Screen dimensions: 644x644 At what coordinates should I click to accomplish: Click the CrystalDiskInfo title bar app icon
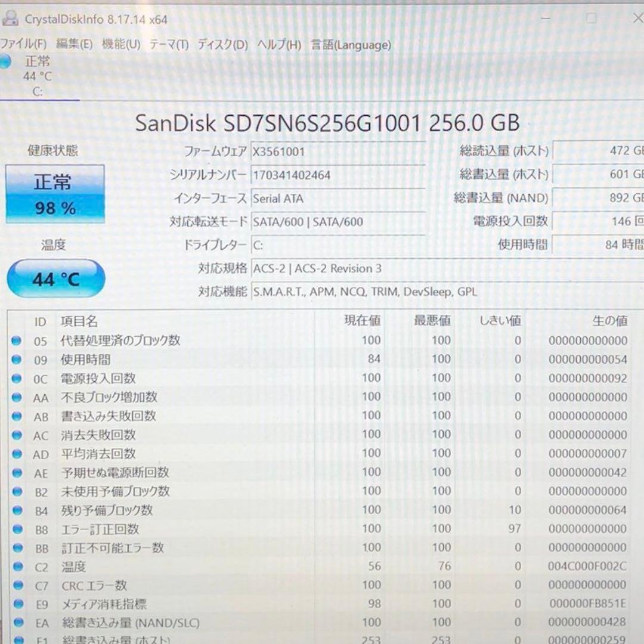11,18
